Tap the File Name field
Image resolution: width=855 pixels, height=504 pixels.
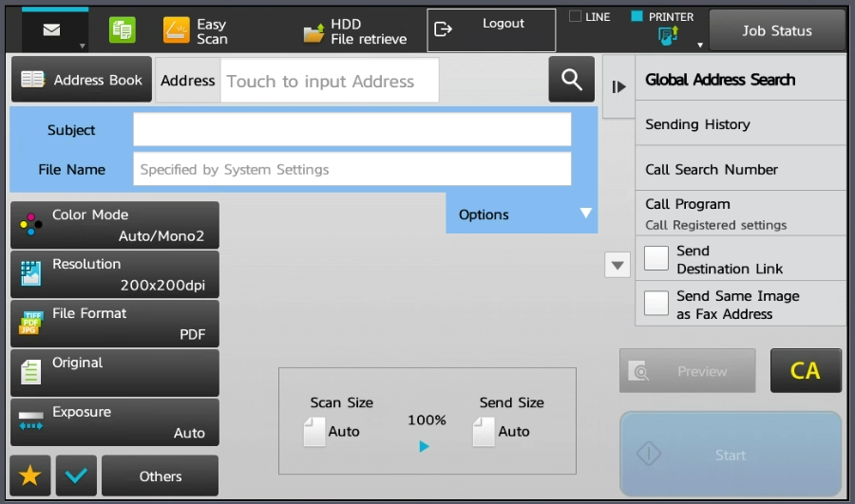click(x=352, y=169)
